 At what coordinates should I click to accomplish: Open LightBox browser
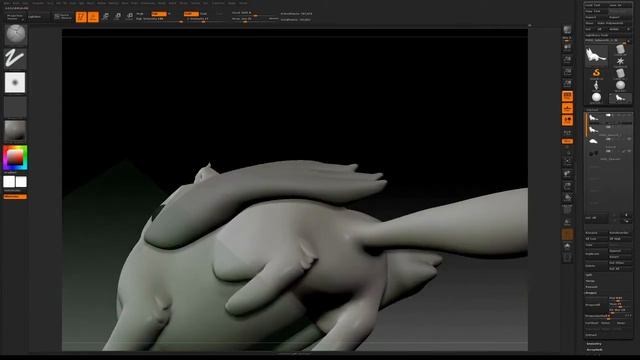(40, 17)
